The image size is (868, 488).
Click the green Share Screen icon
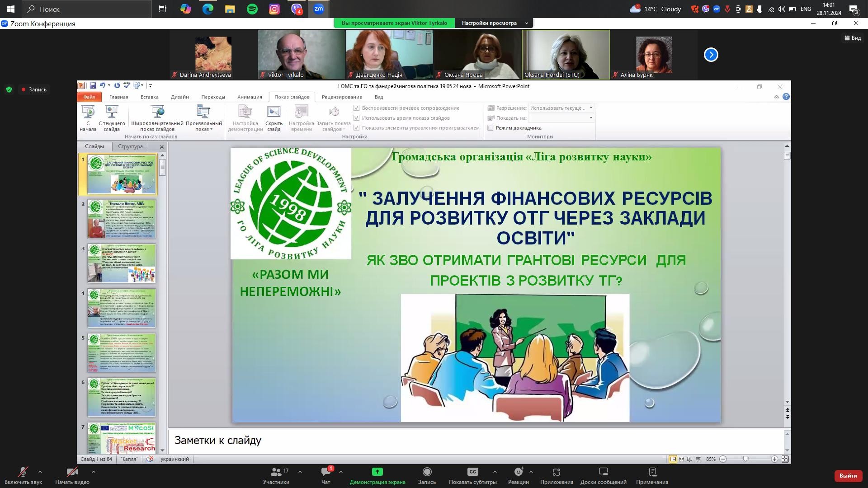pyautogui.click(x=377, y=472)
